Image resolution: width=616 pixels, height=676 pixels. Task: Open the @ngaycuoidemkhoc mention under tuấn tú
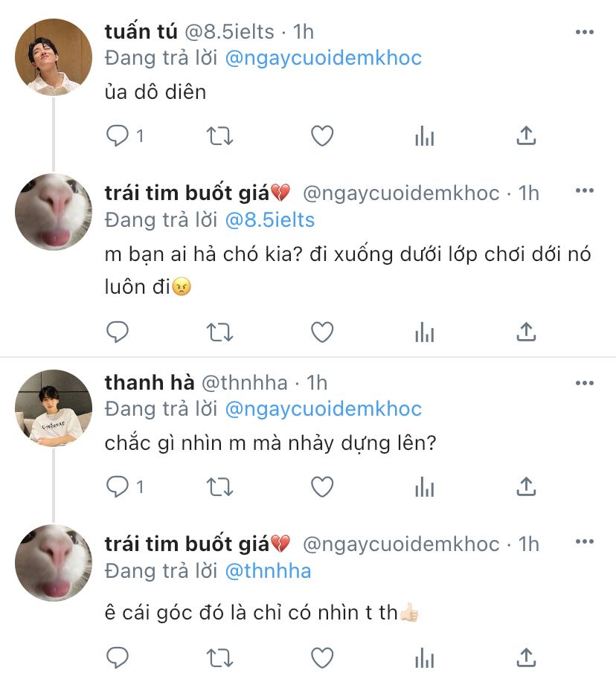pyautogui.click(x=322, y=57)
